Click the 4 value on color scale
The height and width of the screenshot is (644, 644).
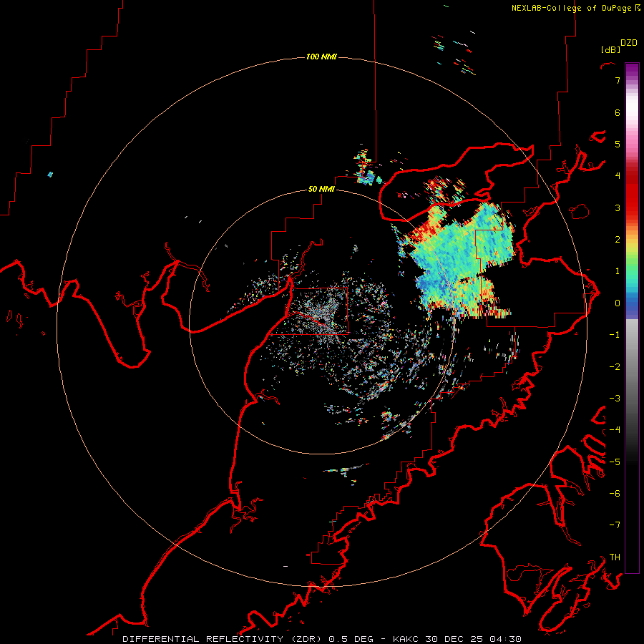pyautogui.click(x=618, y=176)
